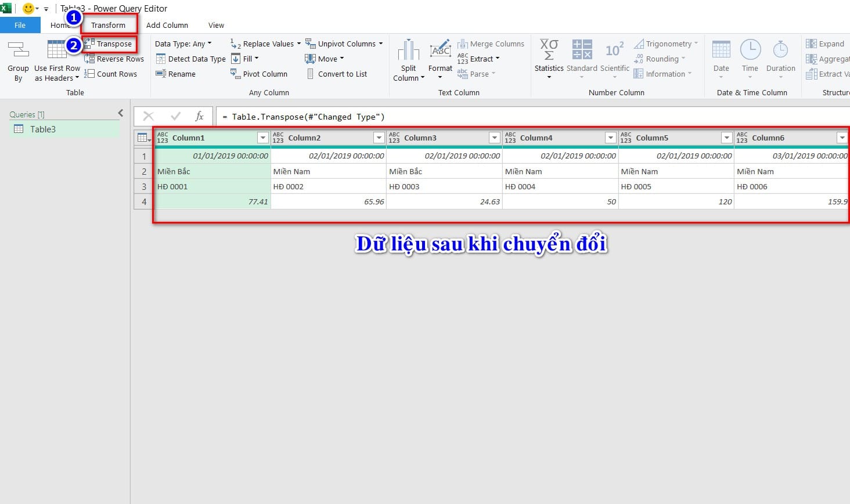Screen dimensions: 850x504
Task: Use First Row as Headers toggle
Action: (56, 64)
